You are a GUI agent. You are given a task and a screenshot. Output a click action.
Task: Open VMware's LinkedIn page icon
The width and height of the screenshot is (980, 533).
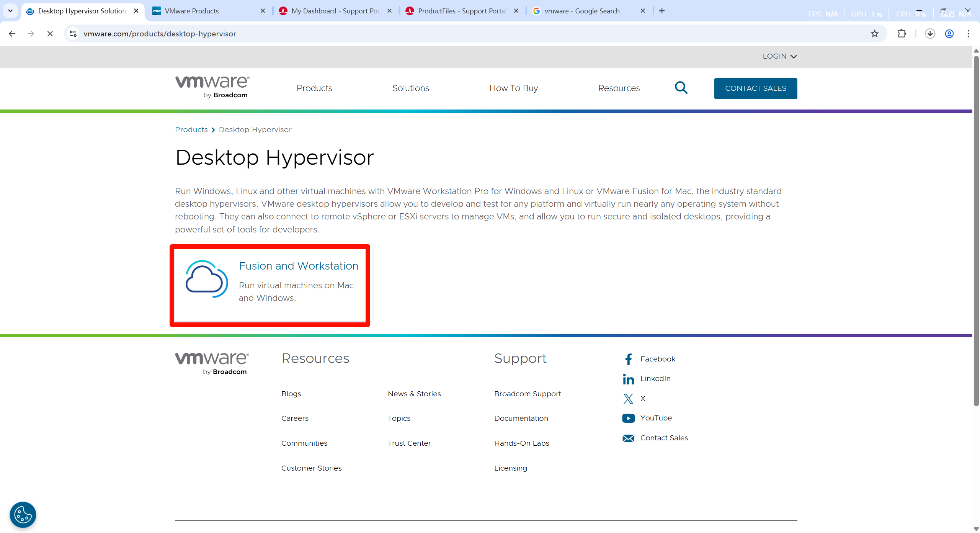point(628,379)
